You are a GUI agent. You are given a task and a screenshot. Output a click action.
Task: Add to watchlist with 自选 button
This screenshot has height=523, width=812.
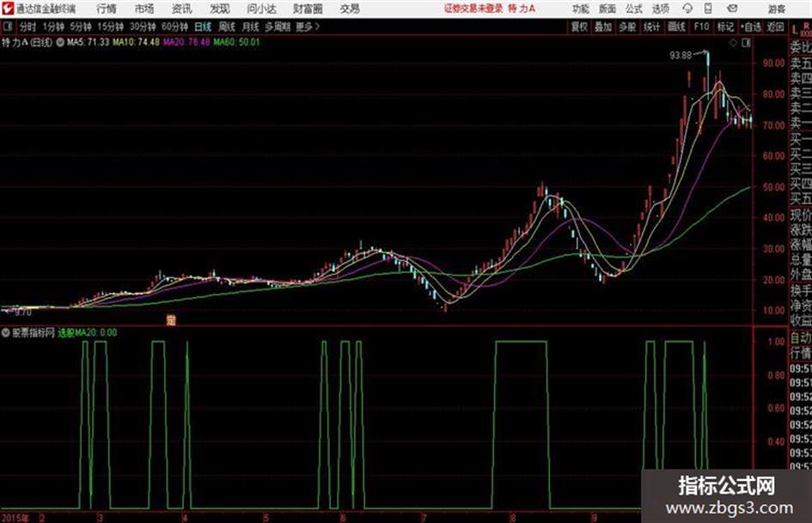point(751,27)
